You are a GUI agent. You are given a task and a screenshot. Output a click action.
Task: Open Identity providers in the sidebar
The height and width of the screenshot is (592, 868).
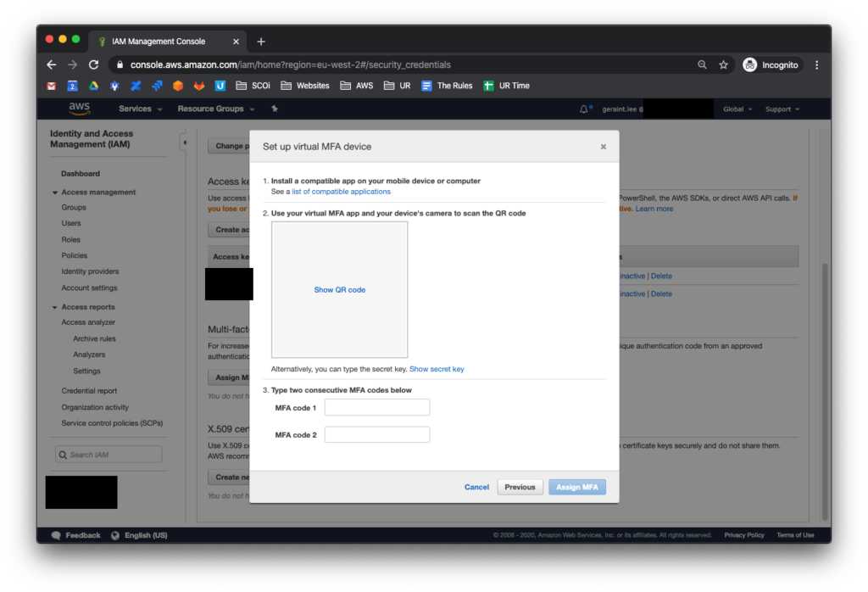coord(90,272)
